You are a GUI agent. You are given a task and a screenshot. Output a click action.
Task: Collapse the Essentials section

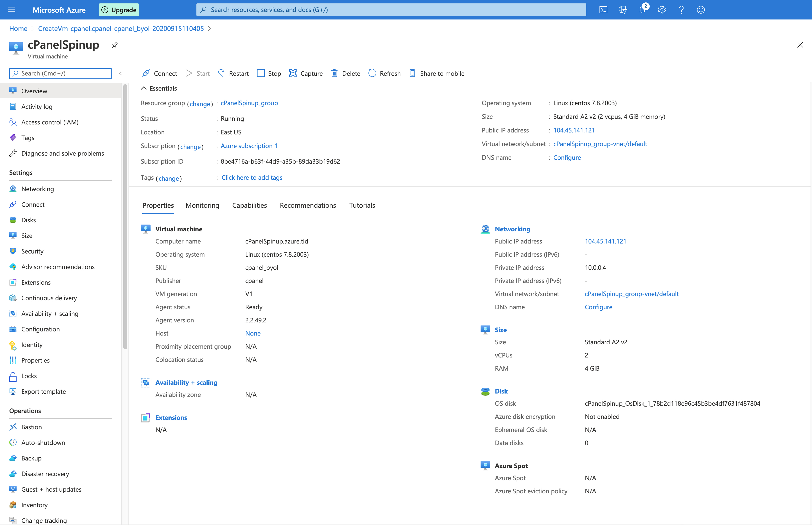[144, 88]
